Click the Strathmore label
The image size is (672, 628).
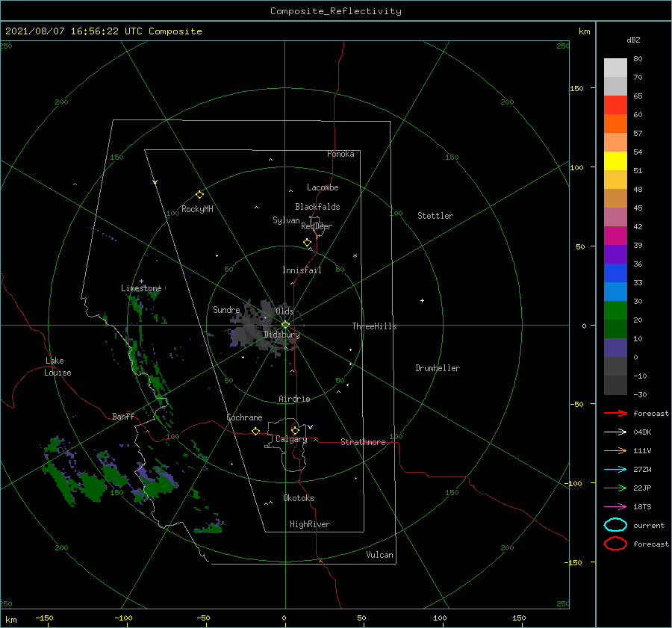coord(363,442)
